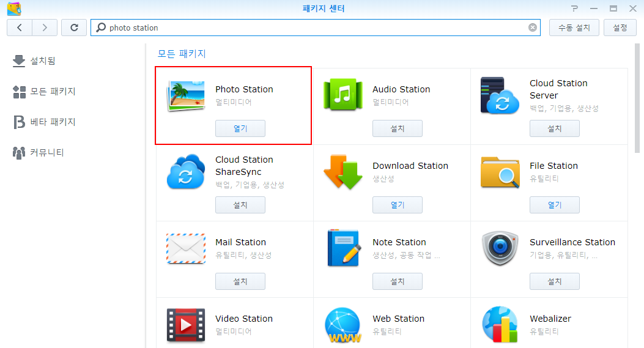Click the File Station title text
This screenshot has width=644, height=348.
[553, 166]
